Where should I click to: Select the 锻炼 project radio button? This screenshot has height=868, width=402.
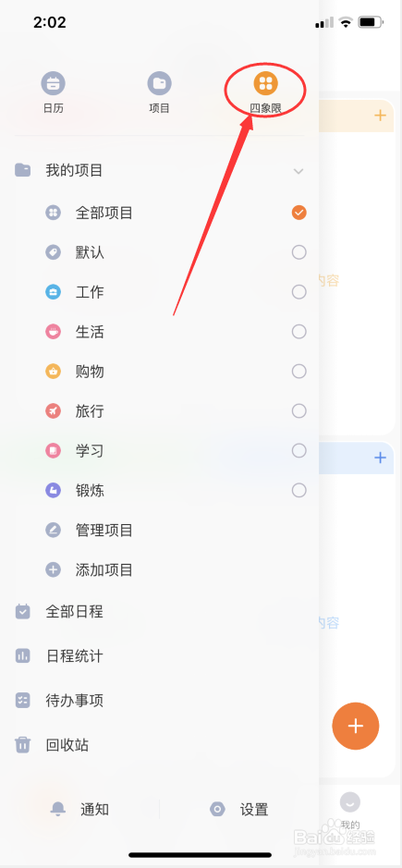point(299,491)
